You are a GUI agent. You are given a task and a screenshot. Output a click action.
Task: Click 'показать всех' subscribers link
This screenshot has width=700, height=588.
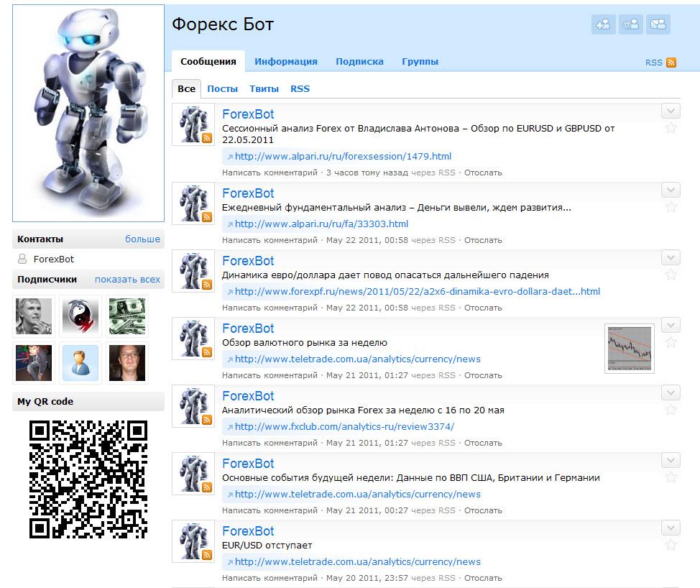point(127,280)
